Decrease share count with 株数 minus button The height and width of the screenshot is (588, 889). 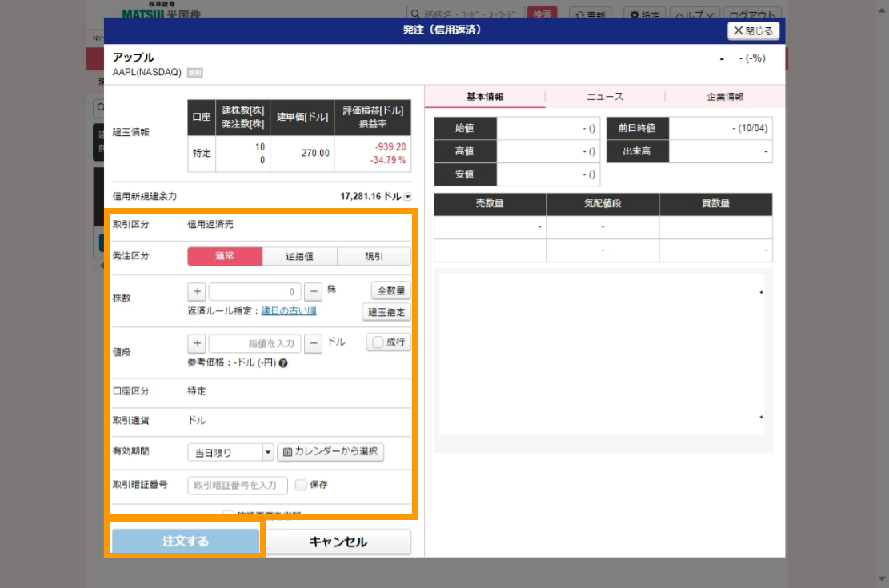pyautogui.click(x=313, y=291)
